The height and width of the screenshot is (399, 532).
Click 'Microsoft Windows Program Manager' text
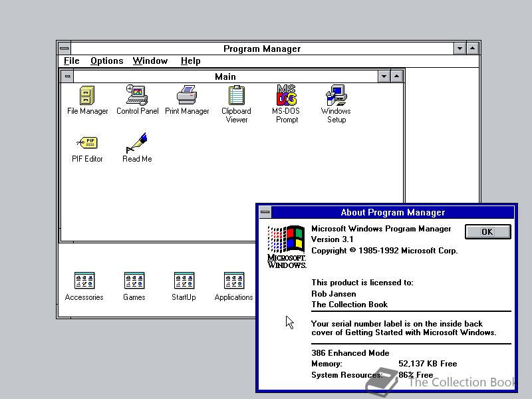pos(381,229)
